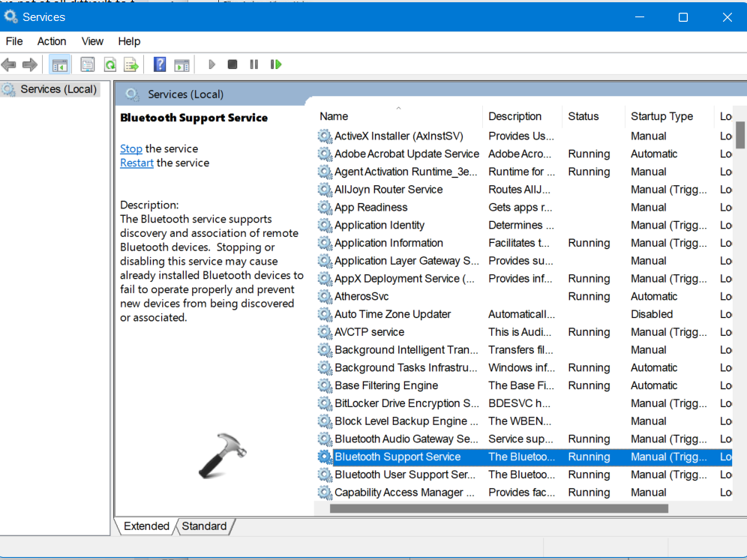Open the blue Help question mark icon
Viewport: 747px width, 560px height.
click(x=160, y=64)
